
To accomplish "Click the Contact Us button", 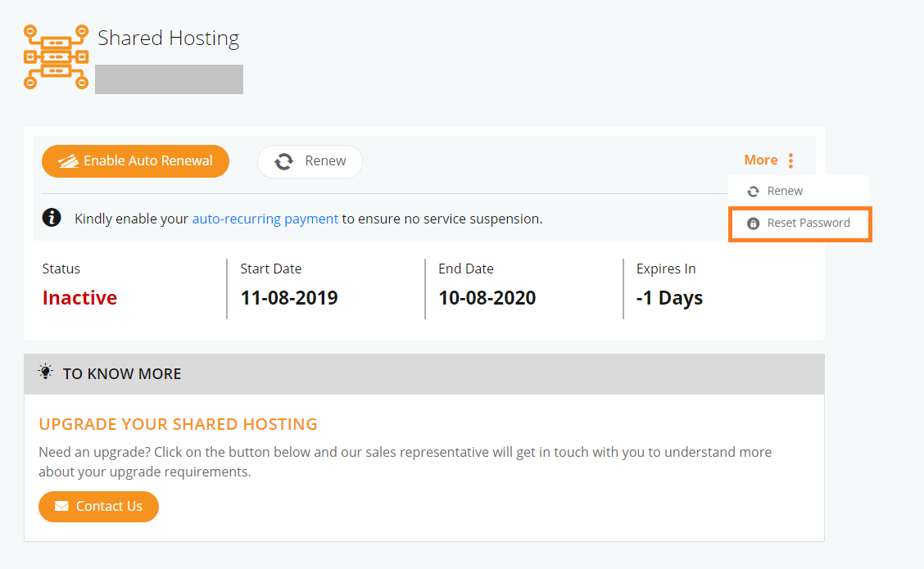I will click(98, 507).
